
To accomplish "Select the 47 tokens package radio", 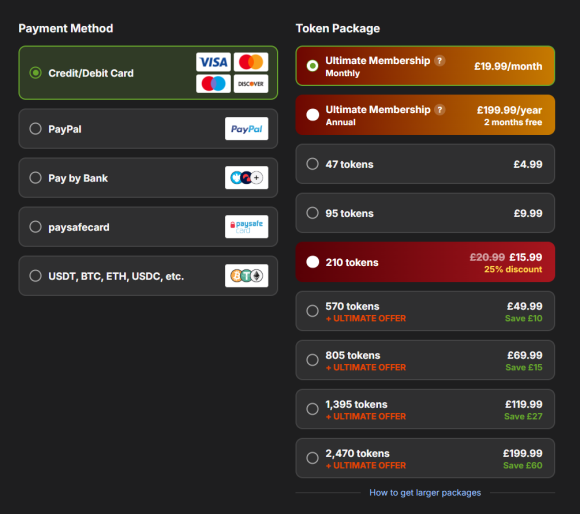I will (x=313, y=164).
